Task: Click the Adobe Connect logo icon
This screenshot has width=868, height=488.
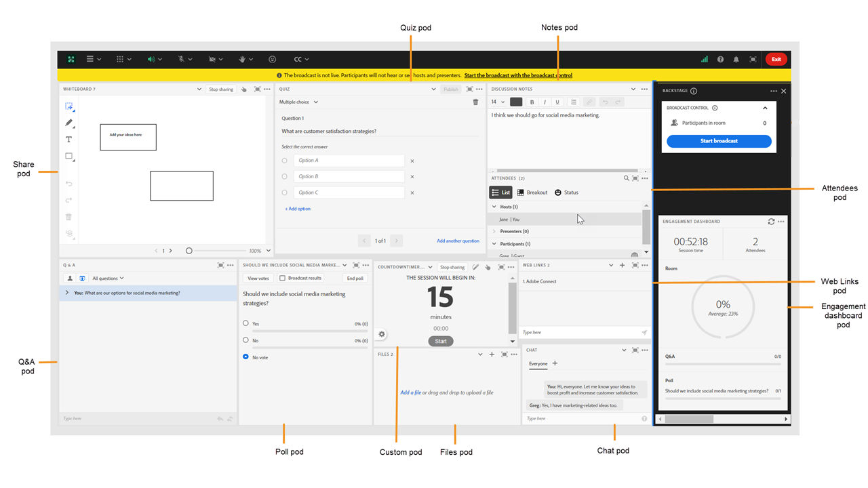Action: (x=71, y=59)
